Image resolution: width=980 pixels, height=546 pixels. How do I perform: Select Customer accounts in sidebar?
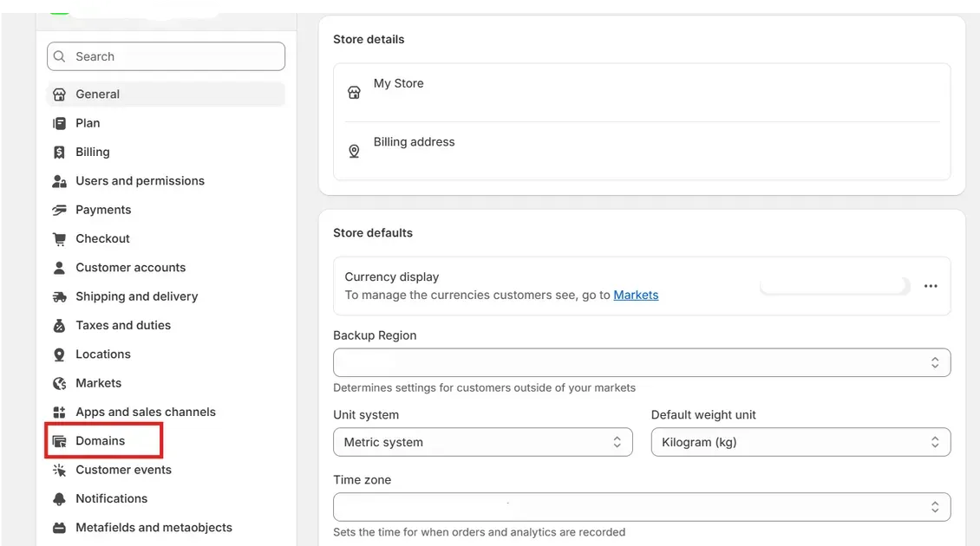[130, 268]
